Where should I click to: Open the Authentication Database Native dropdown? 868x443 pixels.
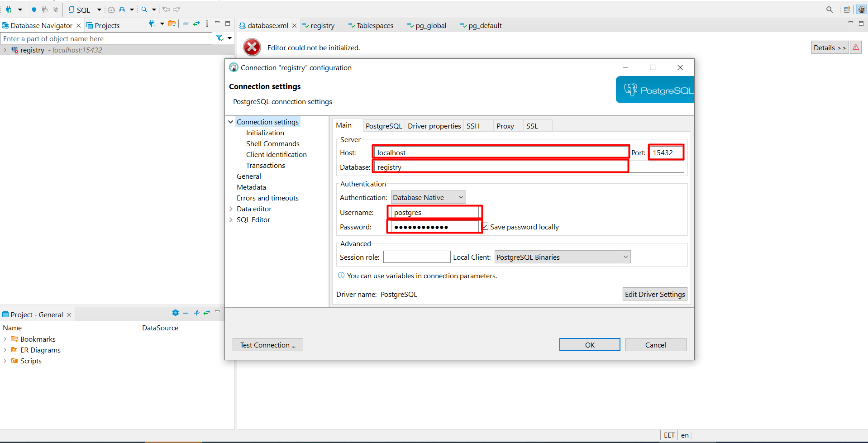point(428,197)
